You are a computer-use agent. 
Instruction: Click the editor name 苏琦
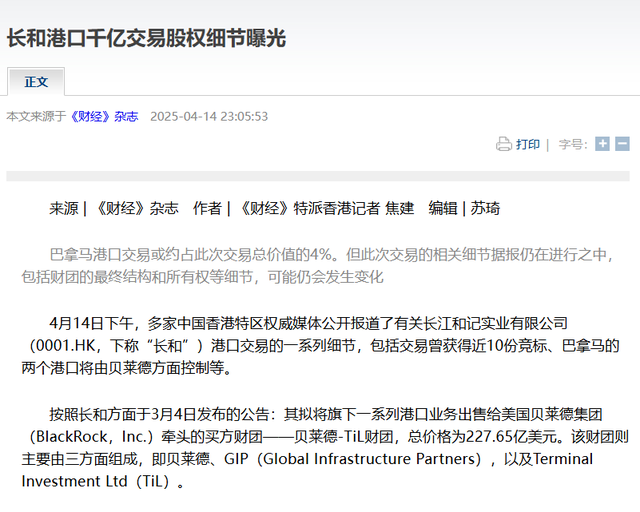pos(485,208)
